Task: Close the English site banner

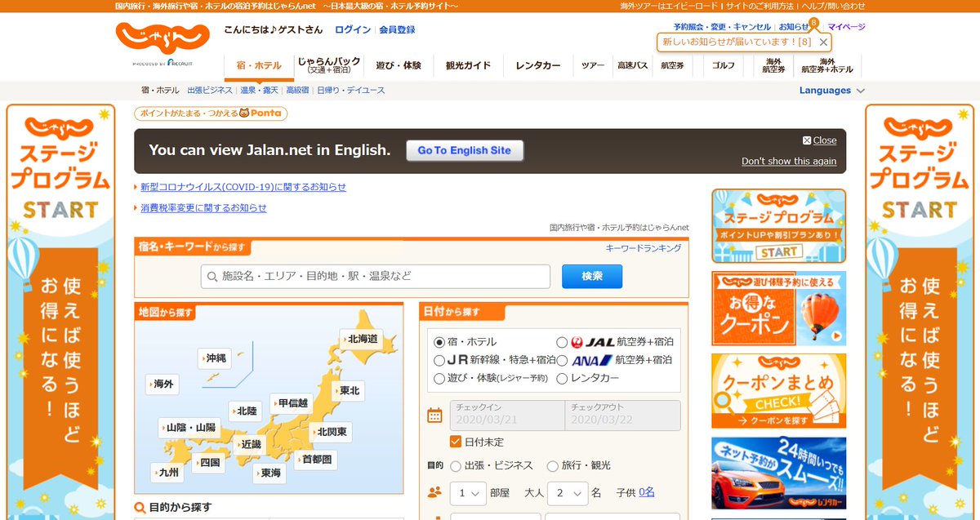Action: click(820, 140)
